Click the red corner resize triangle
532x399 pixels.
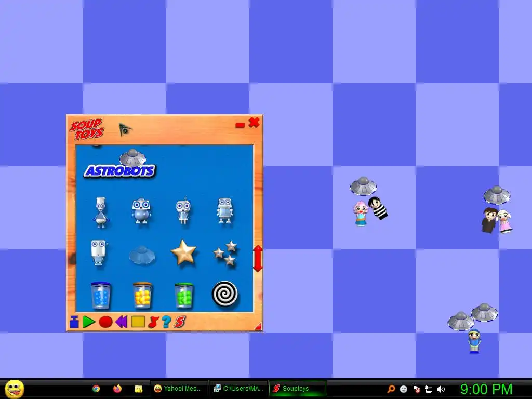point(258,326)
